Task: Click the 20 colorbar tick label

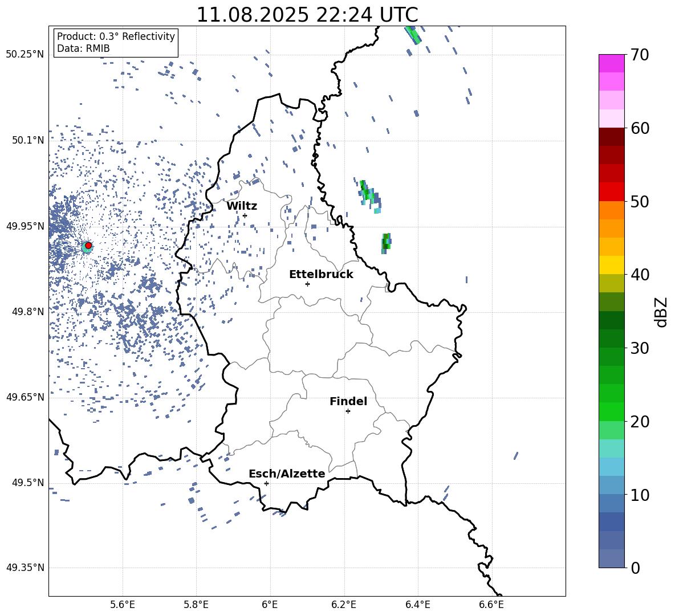Action: pos(640,422)
